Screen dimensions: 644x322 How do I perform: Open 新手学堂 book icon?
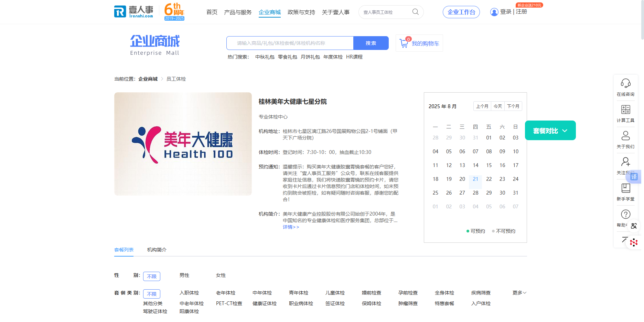tap(625, 188)
